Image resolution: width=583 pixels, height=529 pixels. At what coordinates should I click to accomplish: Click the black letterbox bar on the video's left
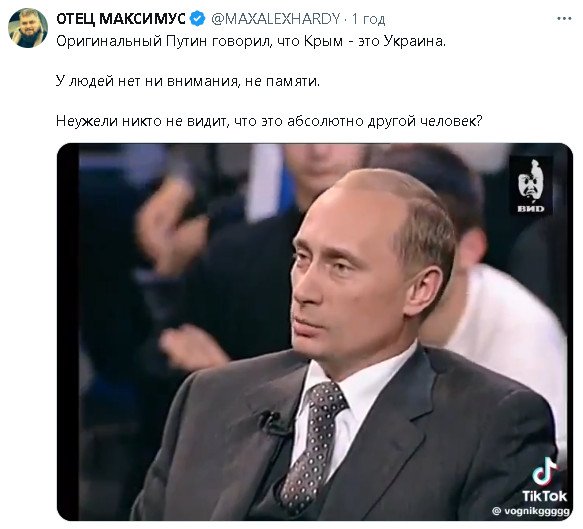pyautogui.click(x=68, y=332)
